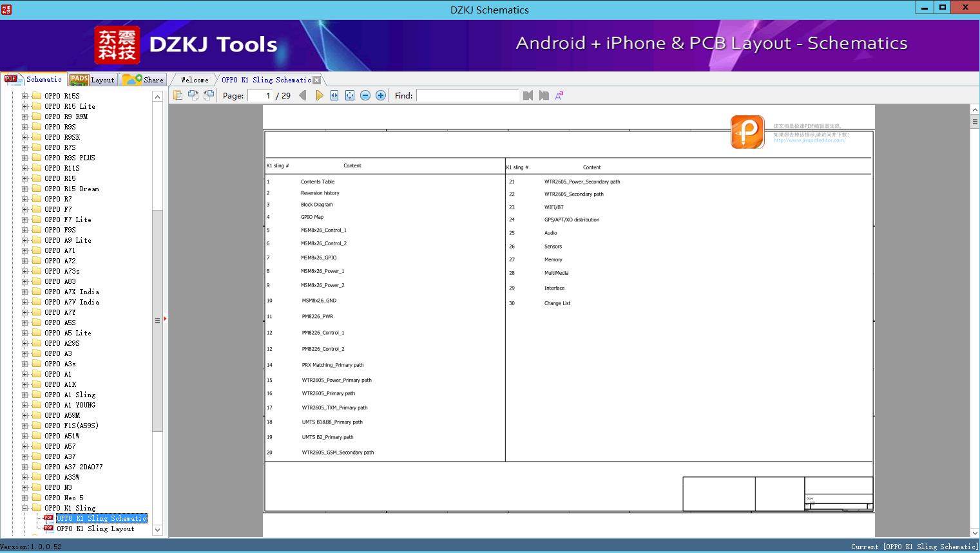Image resolution: width=980 pixels, height=553 pixels.
Task: Go to the previous page arrow
Action: (303, 95)
